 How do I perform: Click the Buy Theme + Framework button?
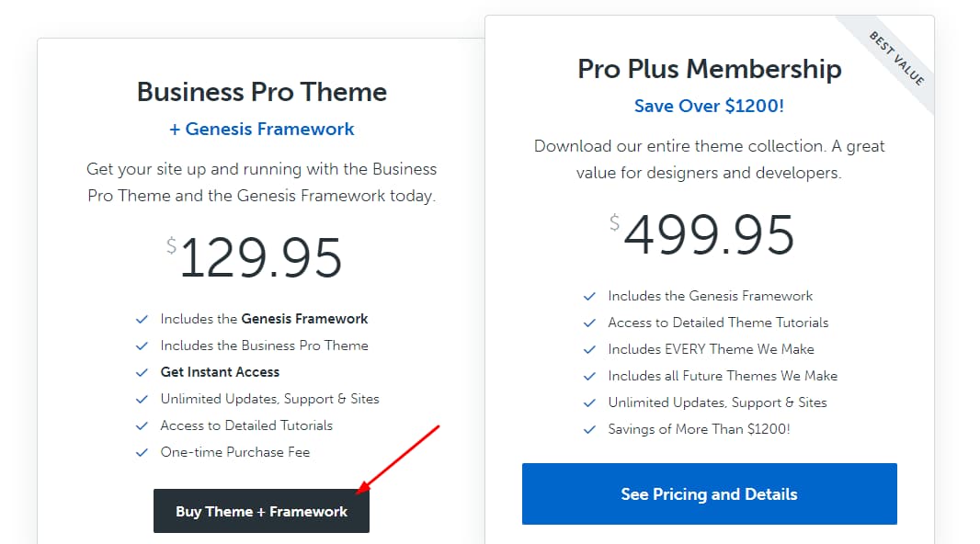(x=261, y=511)
